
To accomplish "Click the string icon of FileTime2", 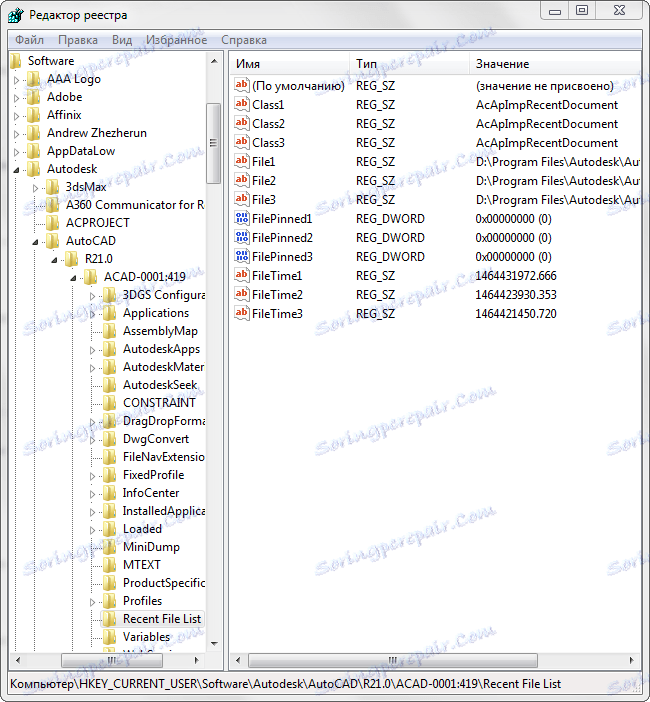I will pos(241,294).
